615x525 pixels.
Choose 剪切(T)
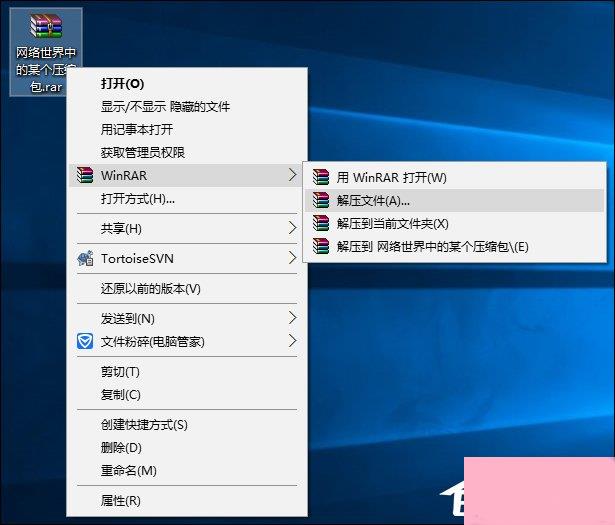187,371
